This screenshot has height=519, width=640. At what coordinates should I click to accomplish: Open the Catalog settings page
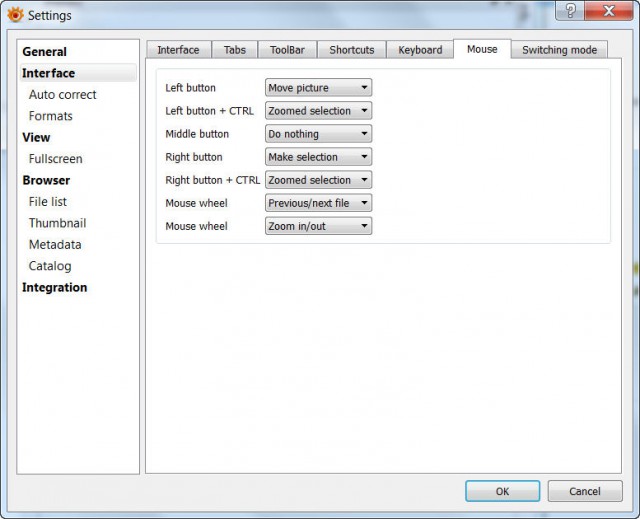click(50, 266)
